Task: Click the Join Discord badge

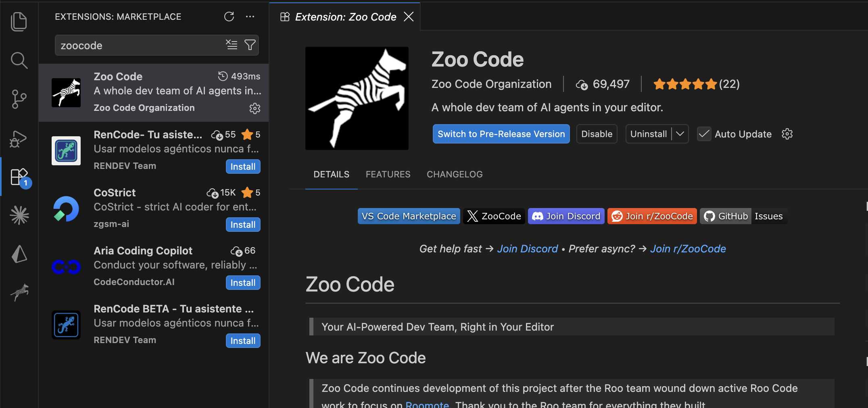Action: (x=566, y=216)
